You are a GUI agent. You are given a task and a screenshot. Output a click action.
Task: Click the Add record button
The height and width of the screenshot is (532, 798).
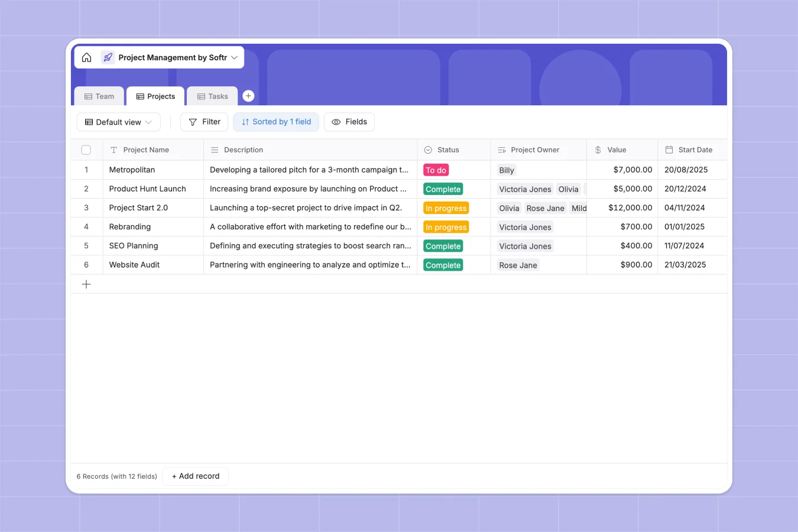195,476
